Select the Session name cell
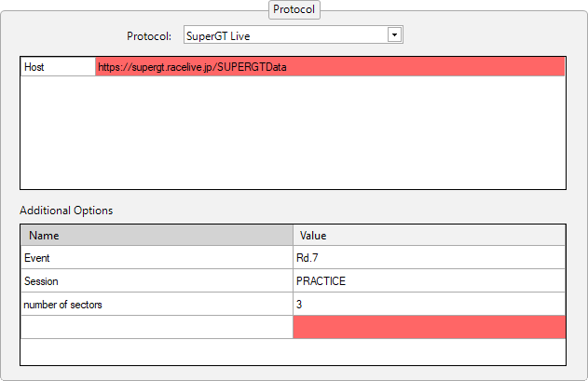 coord(157,281)
